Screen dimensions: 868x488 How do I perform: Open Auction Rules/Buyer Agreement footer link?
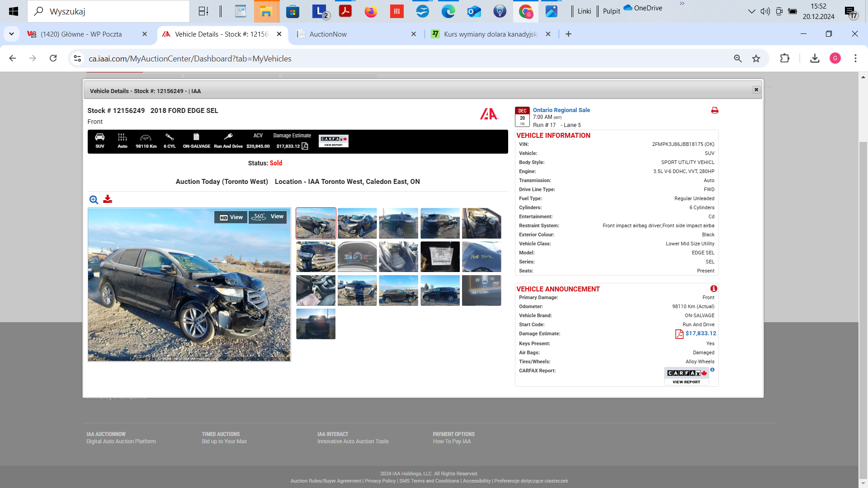pyautogui.click(x=325, y=481)
